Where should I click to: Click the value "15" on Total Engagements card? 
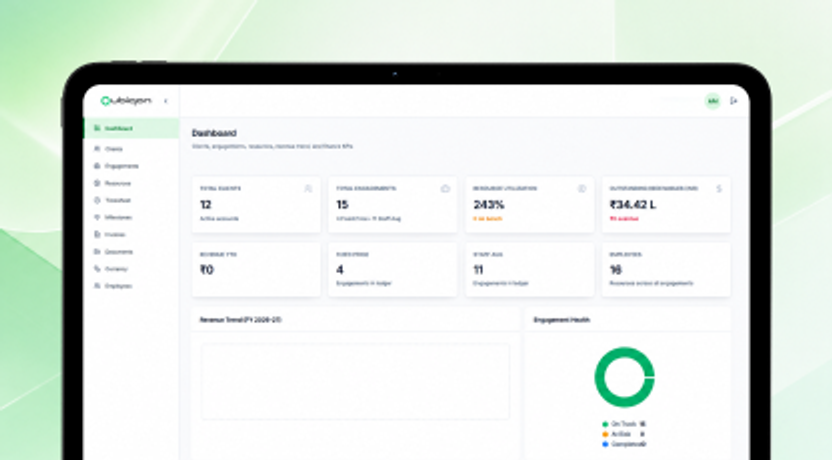tap(342, 205)
